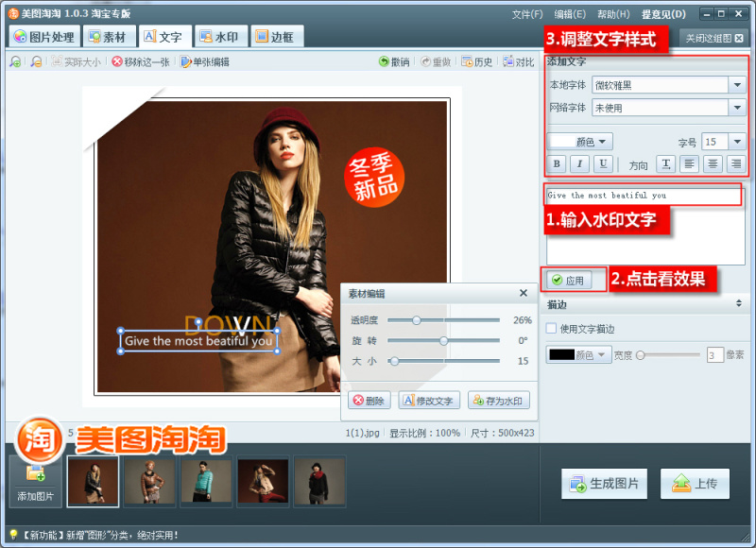Align text to the left
The image size is (756, 548).
click(690, 163)
